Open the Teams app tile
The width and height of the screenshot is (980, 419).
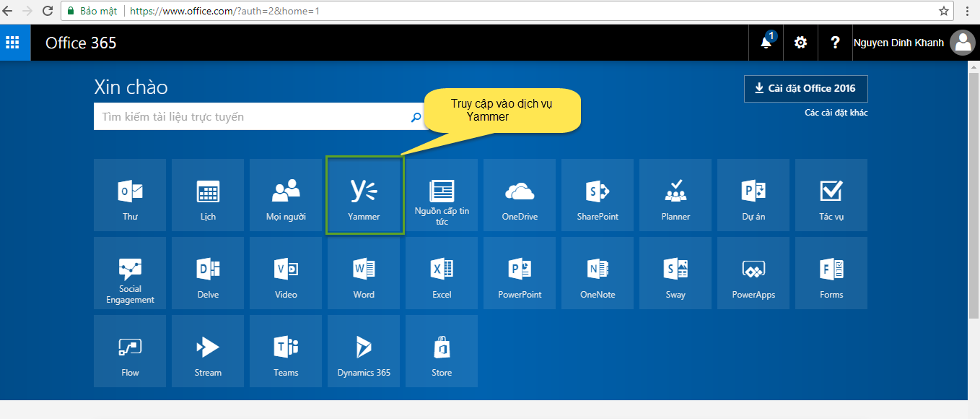[x=286, y=351]
